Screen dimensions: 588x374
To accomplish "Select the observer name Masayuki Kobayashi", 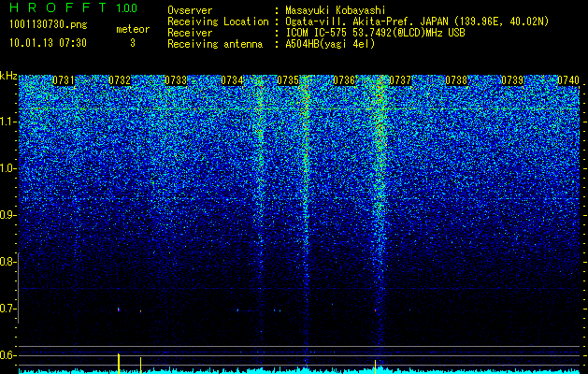I will click(x=336, y=10).
